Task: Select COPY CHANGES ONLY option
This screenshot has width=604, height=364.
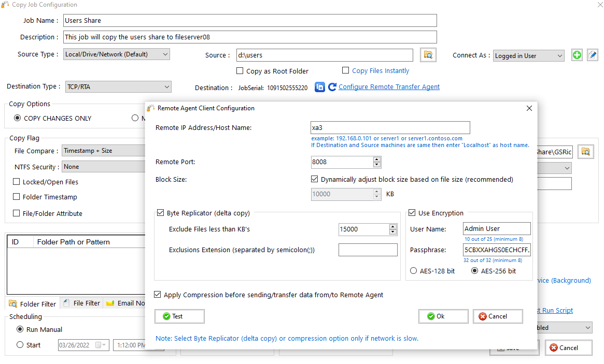Action: point(17,118)
